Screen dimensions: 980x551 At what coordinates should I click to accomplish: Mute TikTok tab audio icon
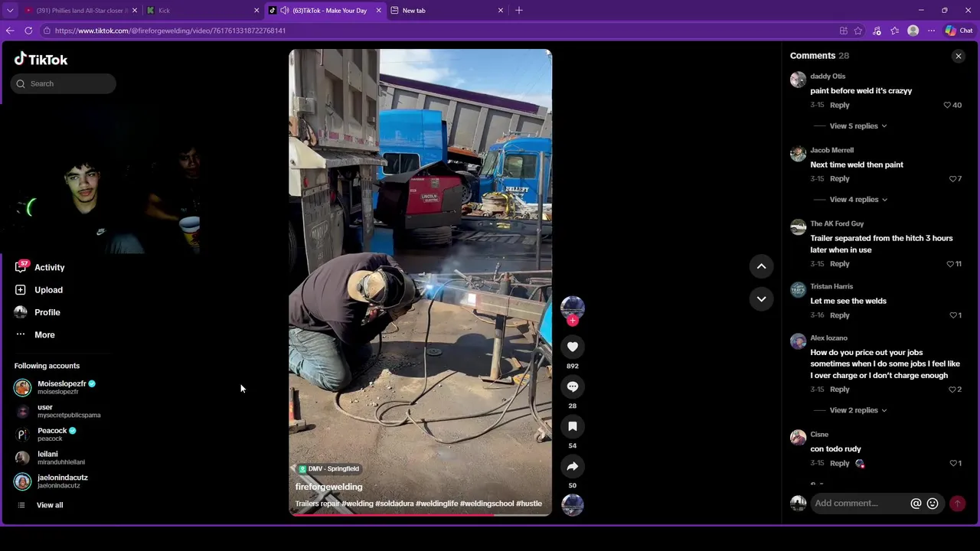284,11
